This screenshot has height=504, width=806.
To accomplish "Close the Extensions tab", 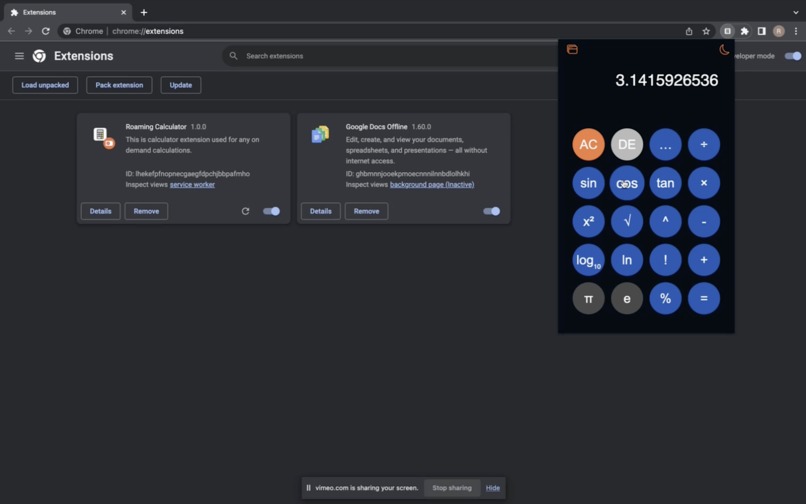I will (x=123, y=12).
